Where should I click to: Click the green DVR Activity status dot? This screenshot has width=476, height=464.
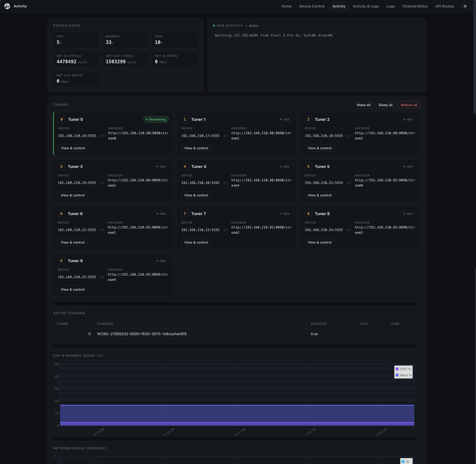[x=214, y=26]
